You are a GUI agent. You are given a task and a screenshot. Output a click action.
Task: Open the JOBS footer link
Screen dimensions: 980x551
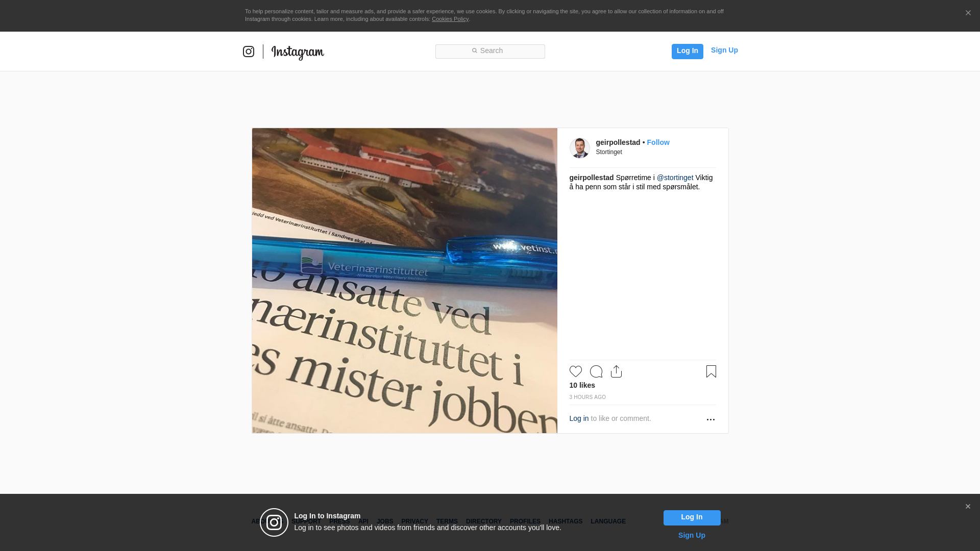click(385, 521)
